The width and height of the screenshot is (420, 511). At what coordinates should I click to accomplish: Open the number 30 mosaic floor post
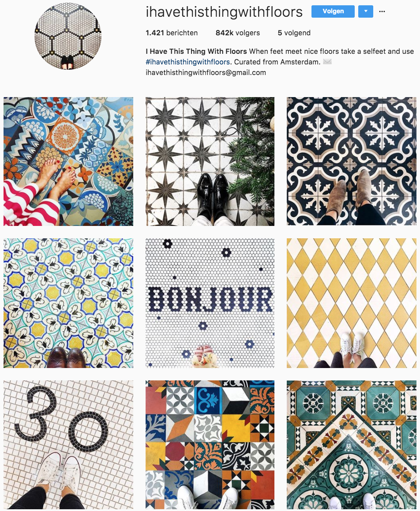click(68, 445)
